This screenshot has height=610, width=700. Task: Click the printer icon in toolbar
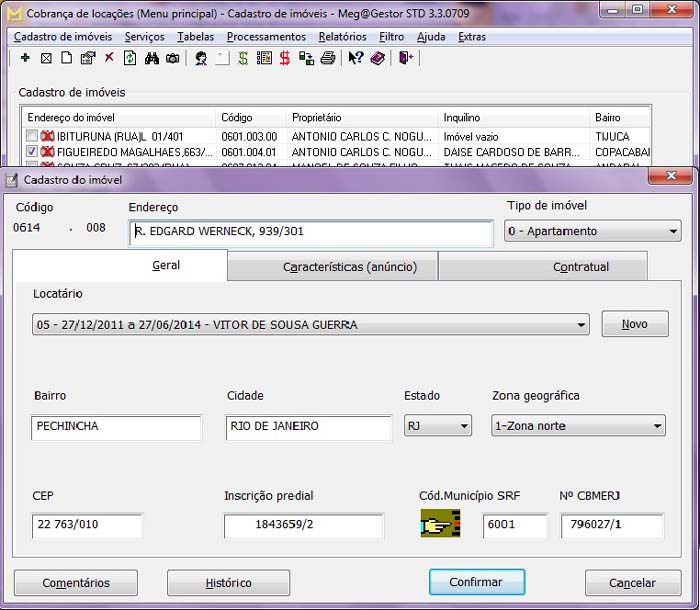[327, 59]
